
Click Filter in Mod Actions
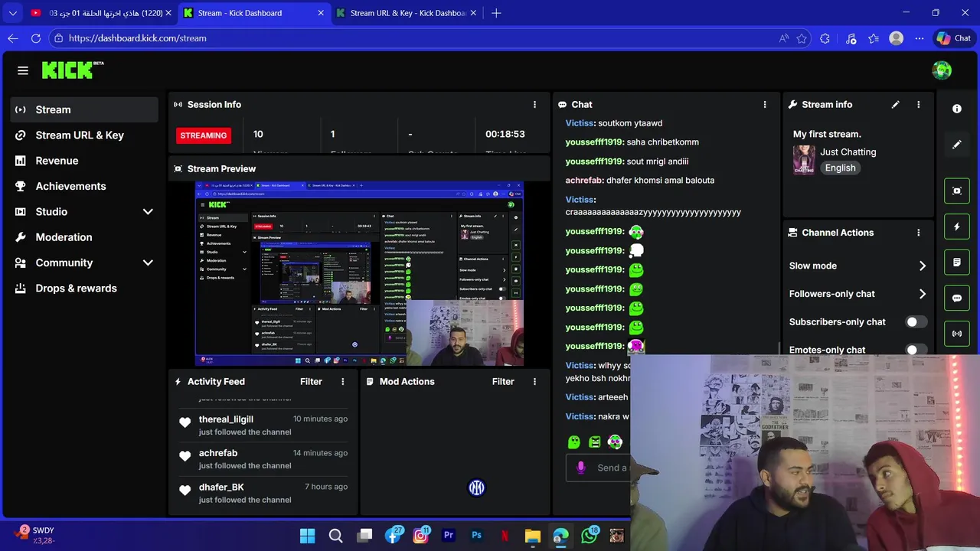(x=503, y=381)
